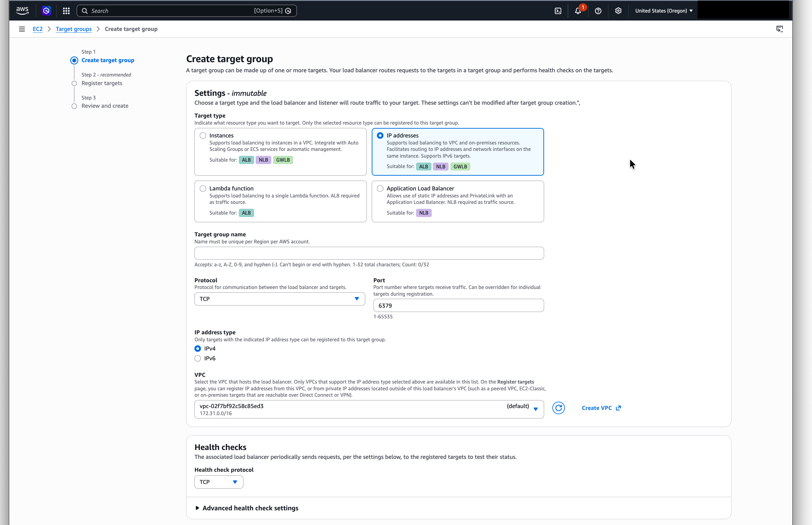Toggle the side navigation hamburger menu

tap(22, 29)
